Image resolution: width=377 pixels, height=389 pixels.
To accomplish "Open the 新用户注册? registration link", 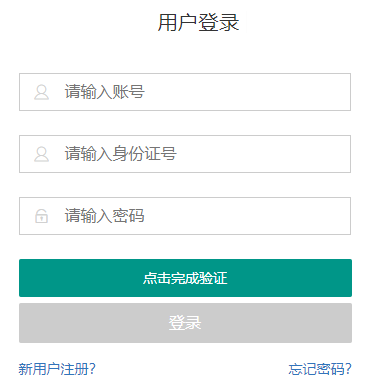I will pos(57,369).
